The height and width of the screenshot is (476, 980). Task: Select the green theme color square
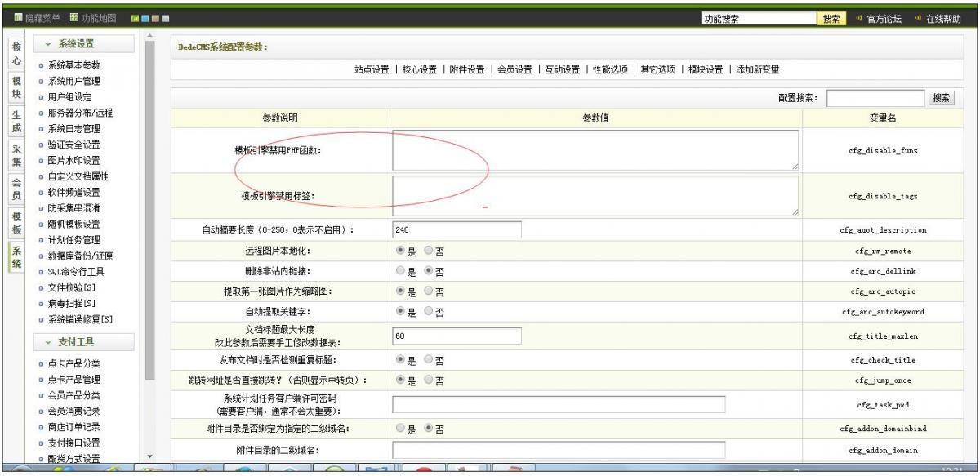(x=136, y=20)
